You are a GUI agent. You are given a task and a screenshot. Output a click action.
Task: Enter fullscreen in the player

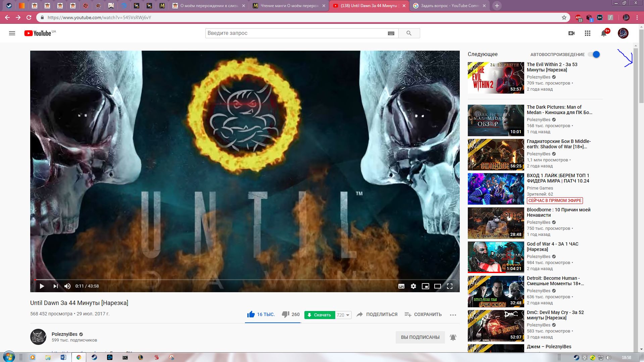click(450, 286)
